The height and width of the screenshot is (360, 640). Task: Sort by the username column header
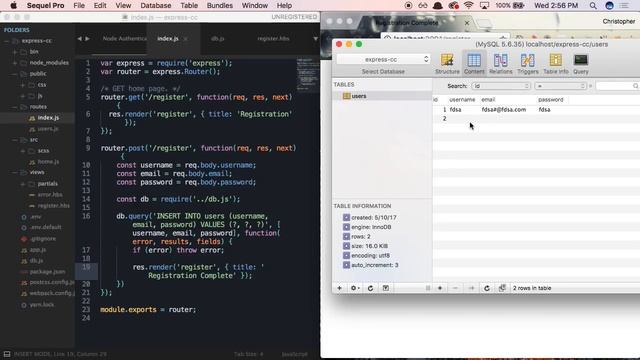point(462,100)
